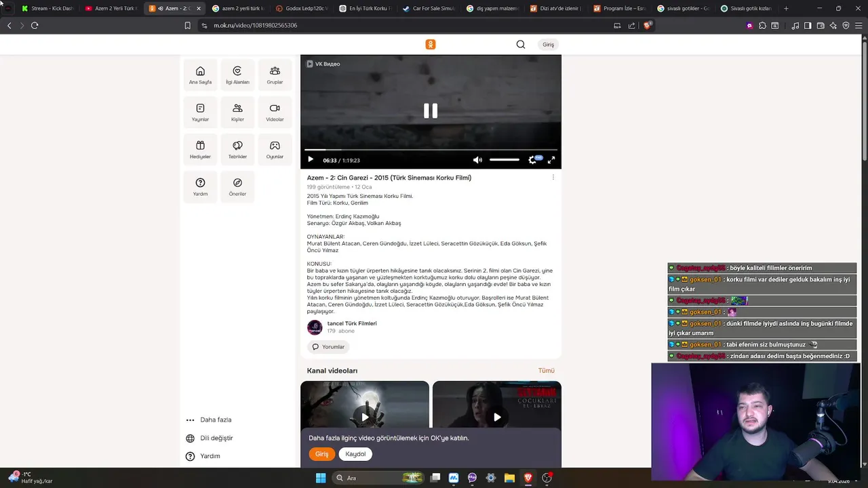The height and width of the screenshot is (488, 868).
Task: Switch to Car For Sale Simulator tab
Action: (x=429, y=9)
